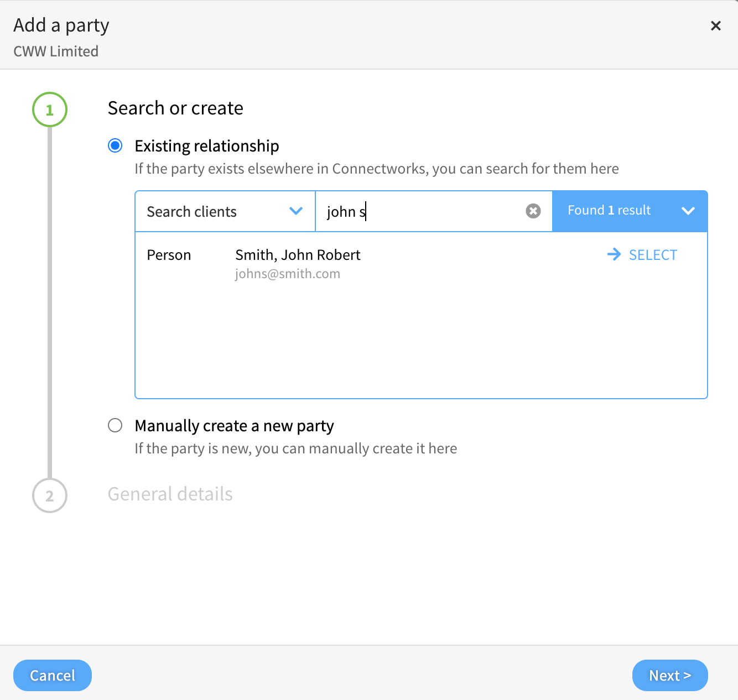
Task: Click the Person type label in results
Action: (x=169, y=255)
